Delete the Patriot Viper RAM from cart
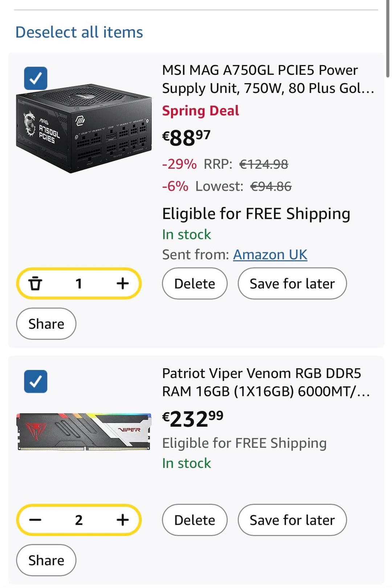Viewport: 392px width, 588px height. (195, 520)
